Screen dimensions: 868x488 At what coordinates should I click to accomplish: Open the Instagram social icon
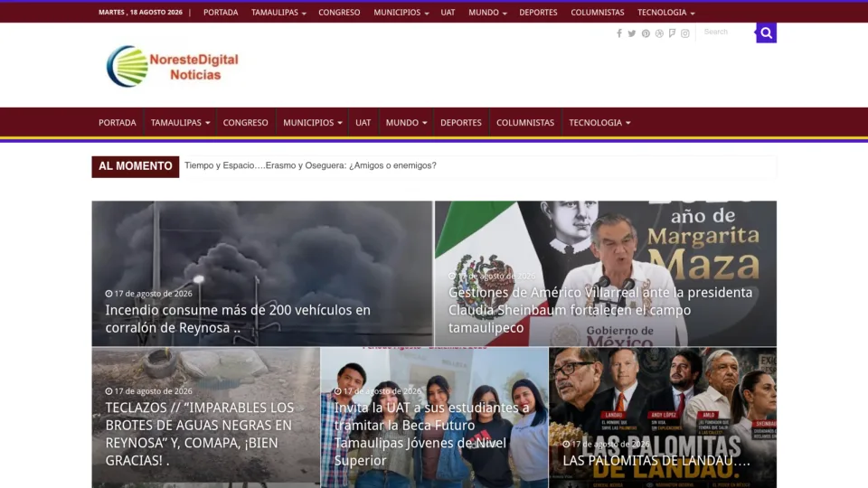pyautogui.click(x=685, y=33)
